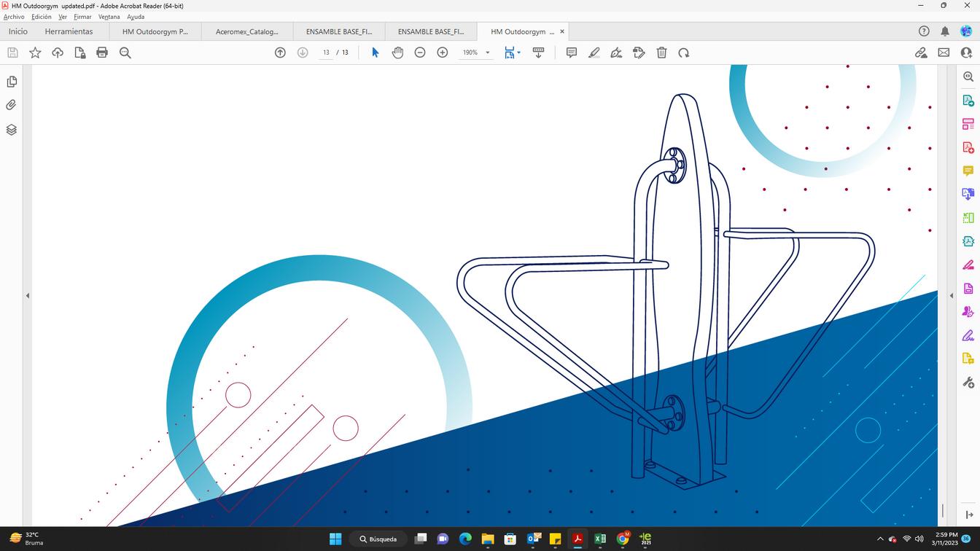This screenshot has height=551, width=980.
Task: Switch to the Aceromex_Catalog tab
Action: click(x=247, y=31)
